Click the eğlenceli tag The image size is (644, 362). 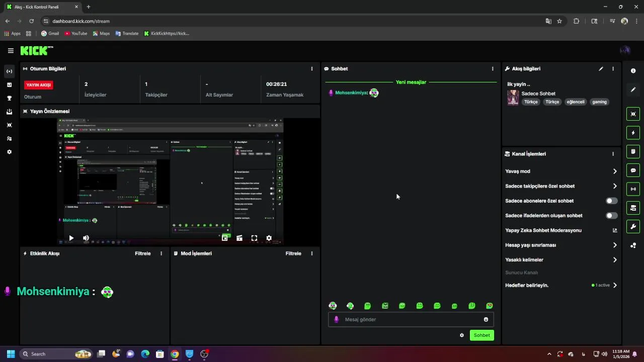tap(576, 102)
